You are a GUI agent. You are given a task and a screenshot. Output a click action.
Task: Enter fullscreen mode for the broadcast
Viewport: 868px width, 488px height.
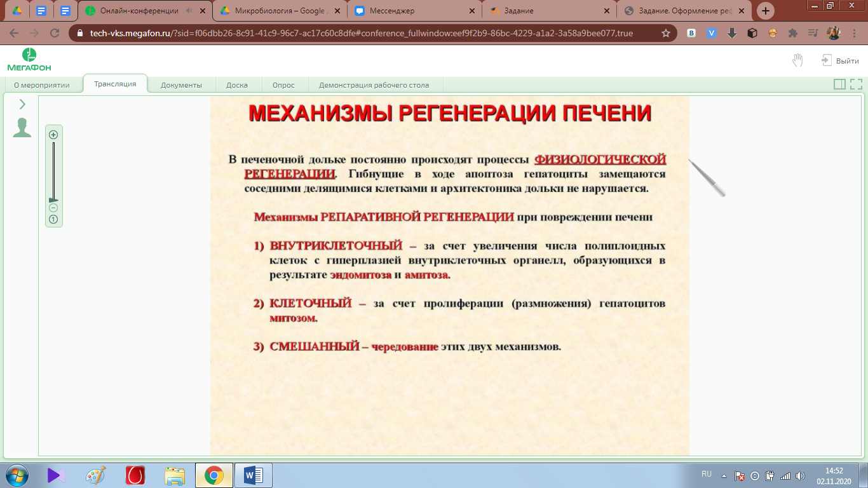pyautogui.click(x=856, y=84)
